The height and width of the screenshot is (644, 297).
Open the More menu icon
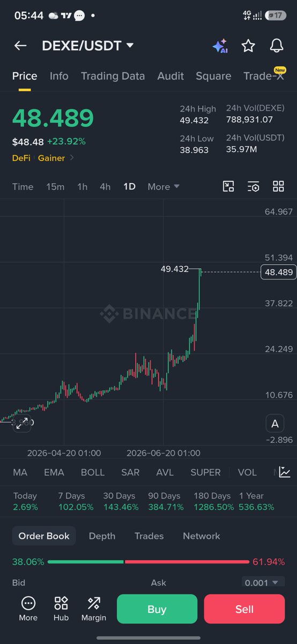pyautogui.click(x=28, y=609)
